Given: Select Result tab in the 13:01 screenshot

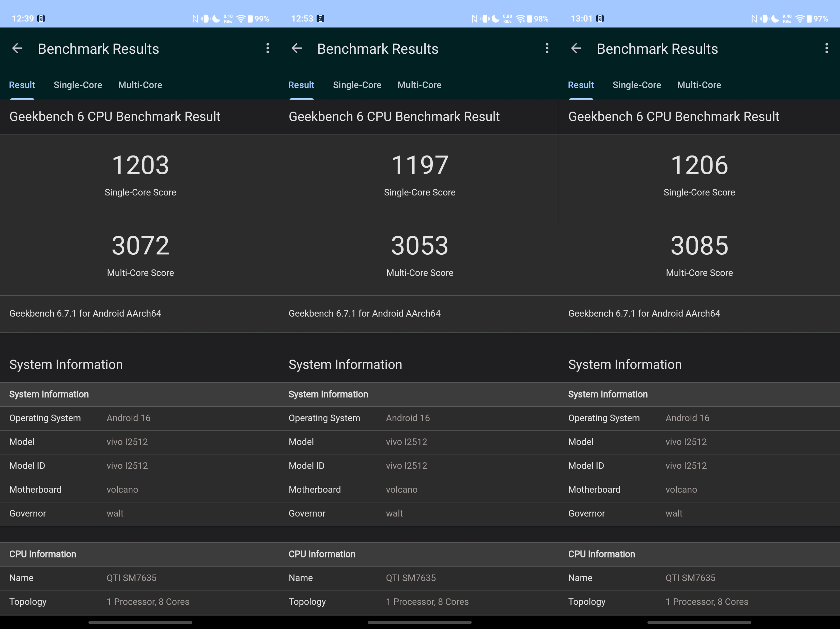Looking at the screenshot, I should click(581, 85).
